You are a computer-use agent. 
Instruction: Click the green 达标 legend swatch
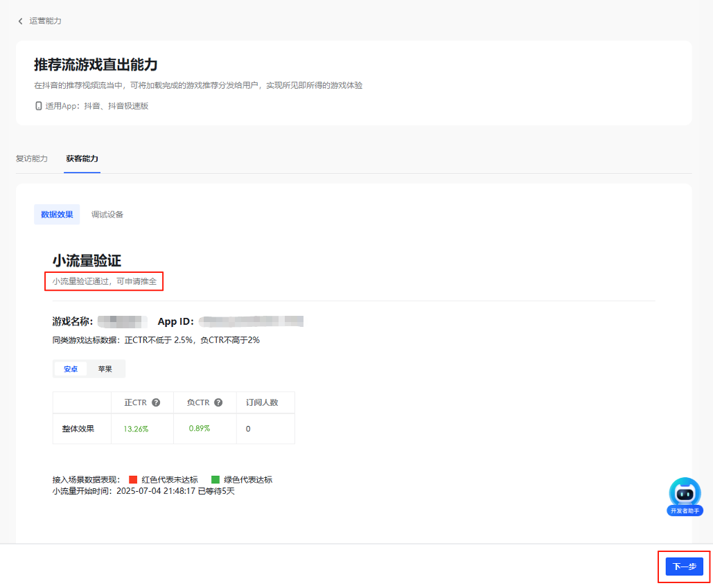click(215, 479)
